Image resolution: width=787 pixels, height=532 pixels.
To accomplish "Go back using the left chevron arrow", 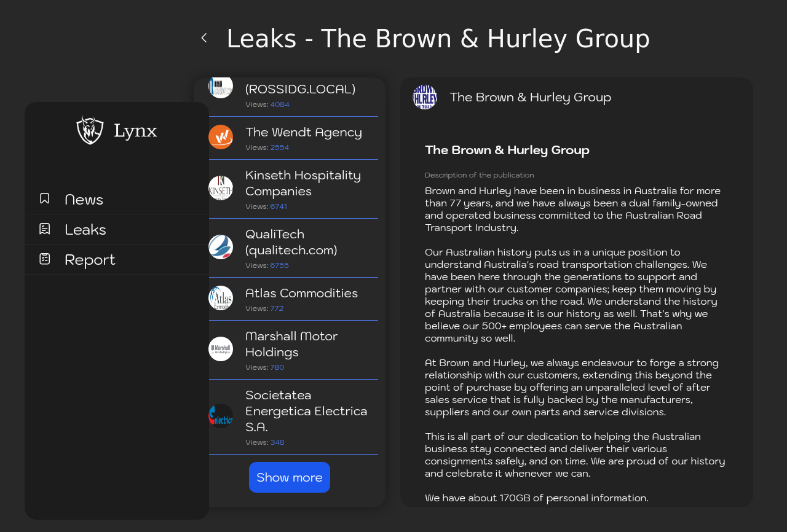I will (x=204, y=38).
